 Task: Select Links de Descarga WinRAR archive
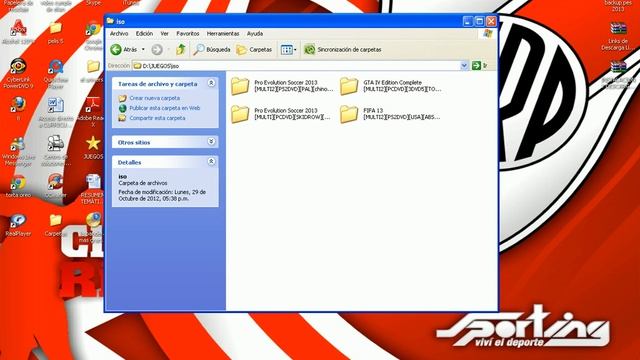618,36
